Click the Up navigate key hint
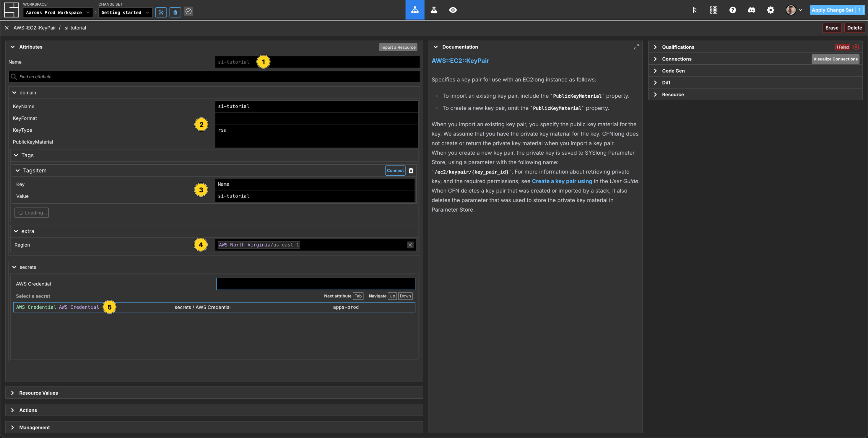The image size is (868, 438). [392, 296]
